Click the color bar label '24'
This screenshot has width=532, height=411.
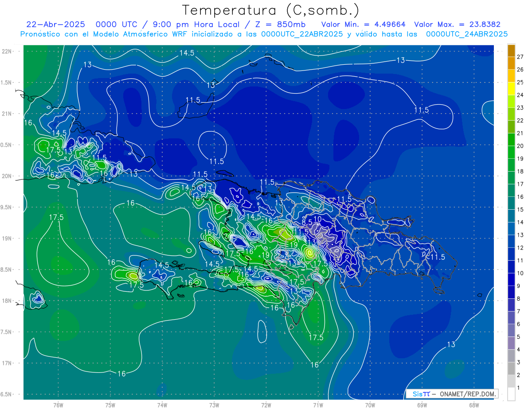[x=520, y=95]
